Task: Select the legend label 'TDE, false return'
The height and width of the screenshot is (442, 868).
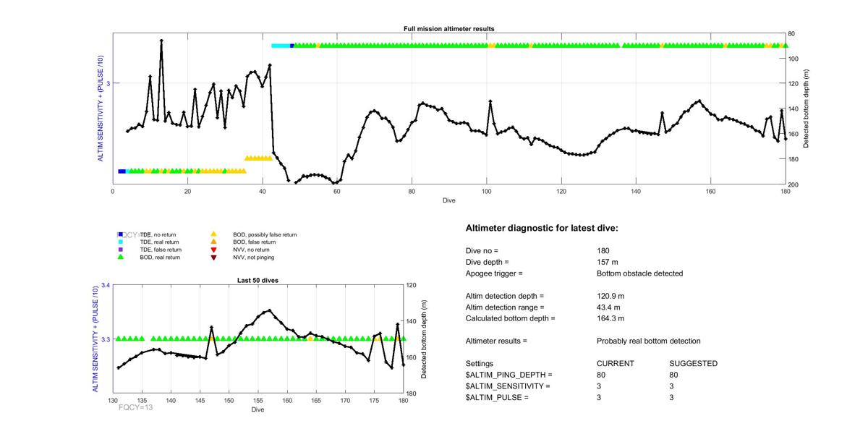Action: (x=161, y=250)
